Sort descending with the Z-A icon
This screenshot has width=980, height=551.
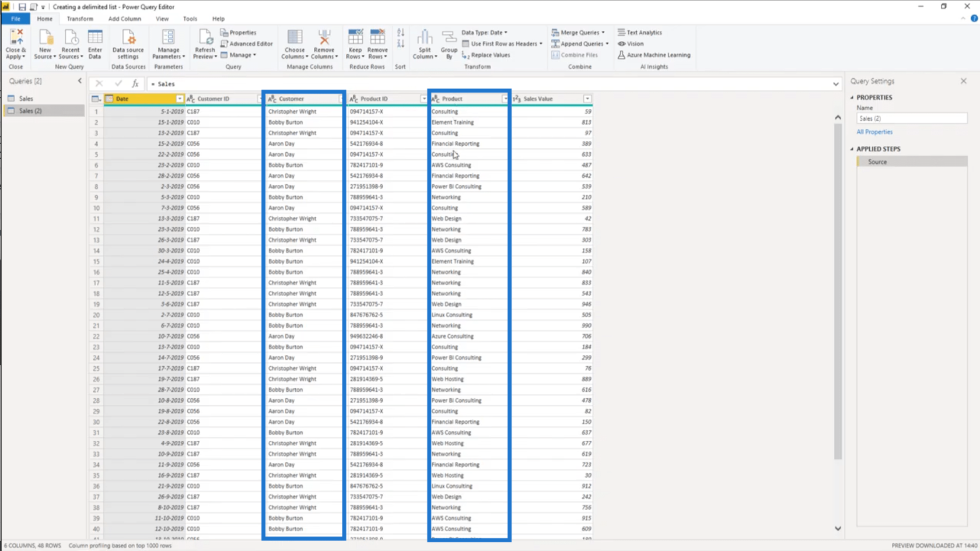tap(401, 44)
